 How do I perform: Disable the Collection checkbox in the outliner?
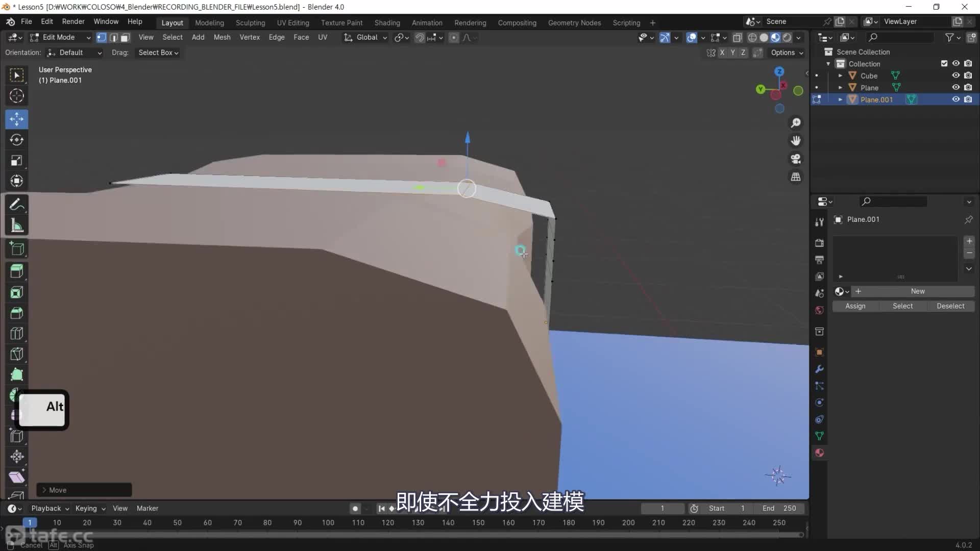point(944,63)
